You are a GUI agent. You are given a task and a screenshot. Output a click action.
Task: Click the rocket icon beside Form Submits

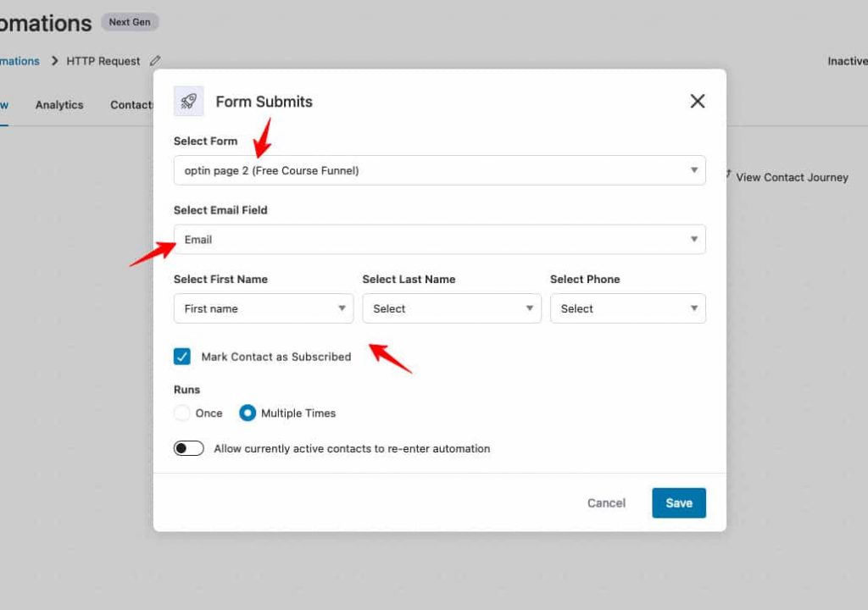pyautogui.click(x=189, y=101)
